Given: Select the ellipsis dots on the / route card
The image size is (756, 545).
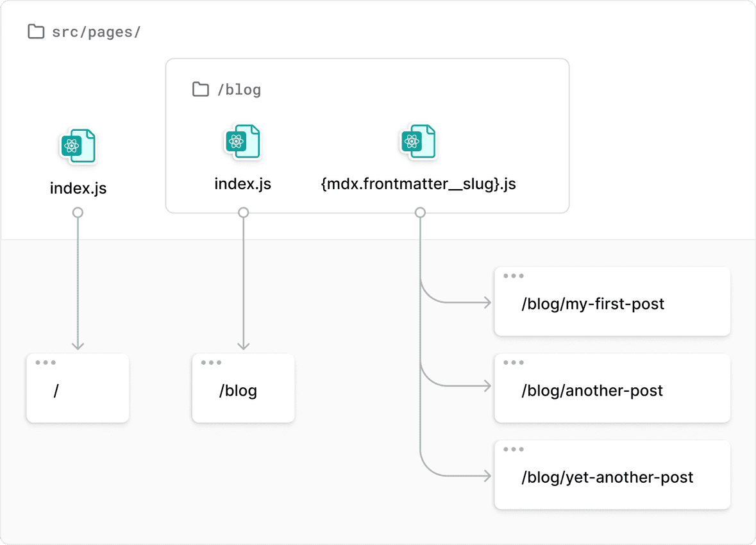Looking at the screenshot, I should [x=44, y=362].
